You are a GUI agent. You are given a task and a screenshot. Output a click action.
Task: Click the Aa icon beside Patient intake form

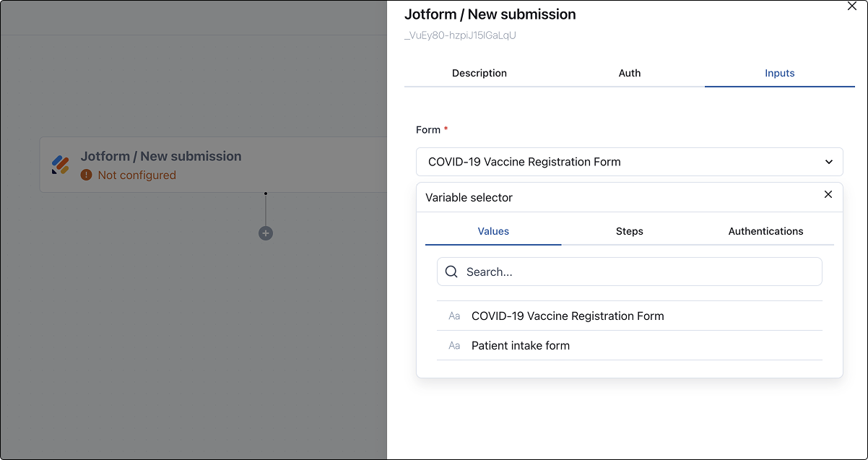pos(454,346)
